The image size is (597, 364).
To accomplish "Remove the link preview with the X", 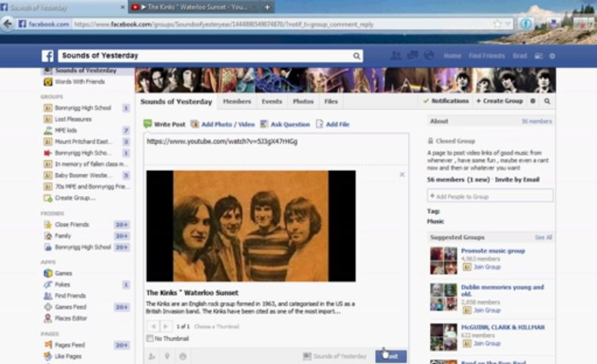I will click(402, 174).
